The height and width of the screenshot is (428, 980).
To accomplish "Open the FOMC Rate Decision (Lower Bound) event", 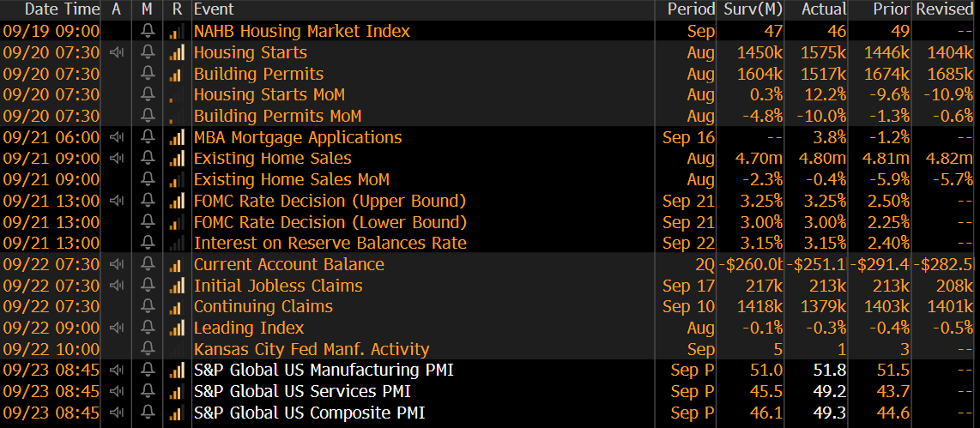I will tap(330, 222).
